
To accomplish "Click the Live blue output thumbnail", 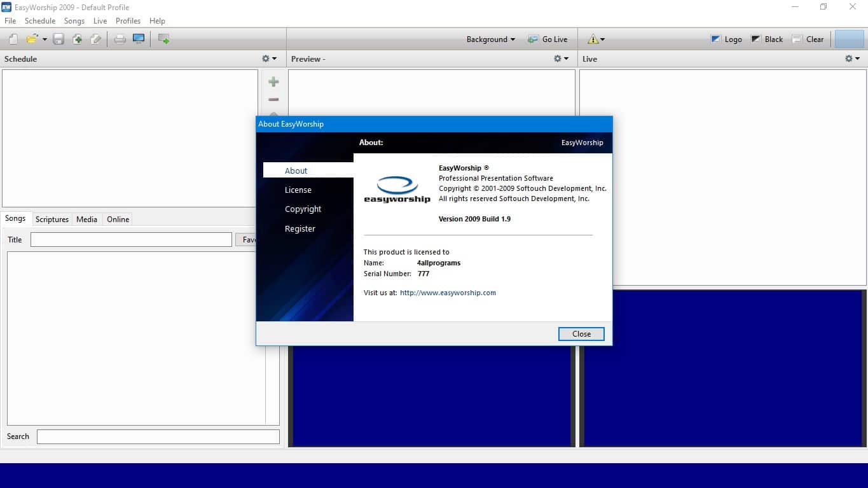I will [x=723, y=368].
